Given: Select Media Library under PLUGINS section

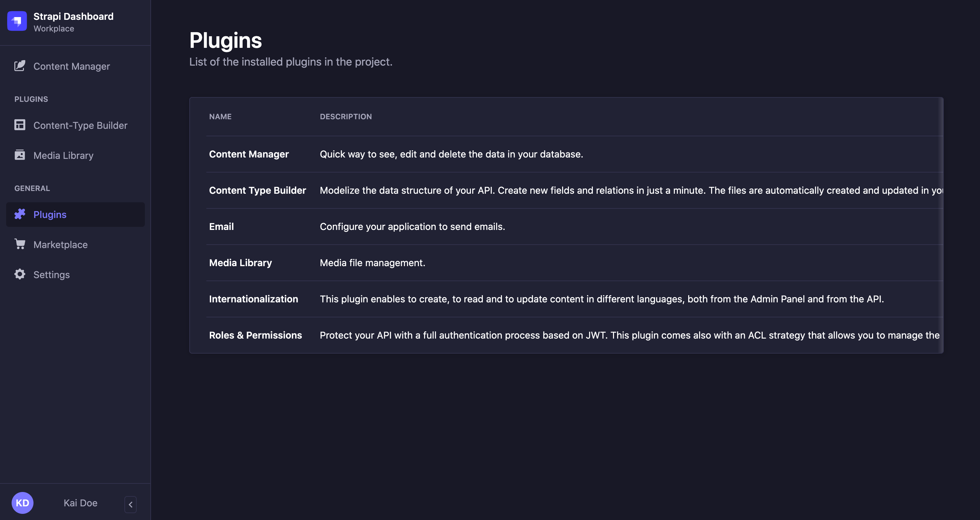Looking at the screenshot, I should pos(63,155).
